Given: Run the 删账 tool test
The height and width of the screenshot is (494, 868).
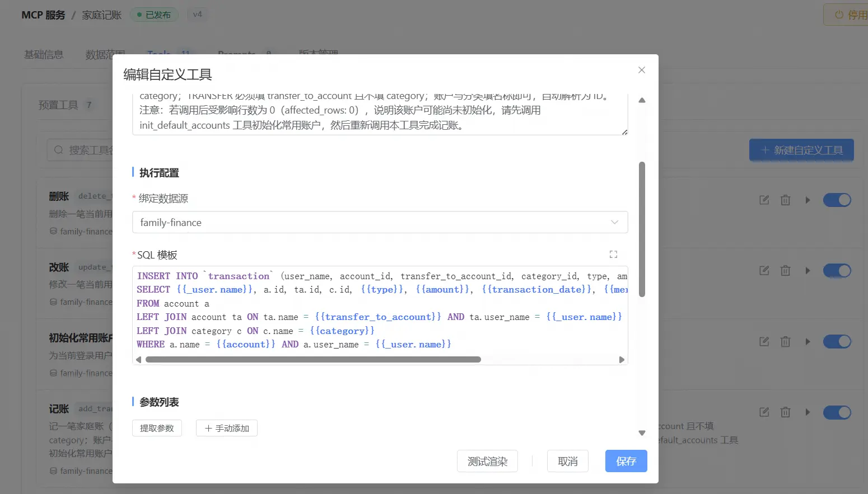Looking at the screenshot, I should click(808, 200).
